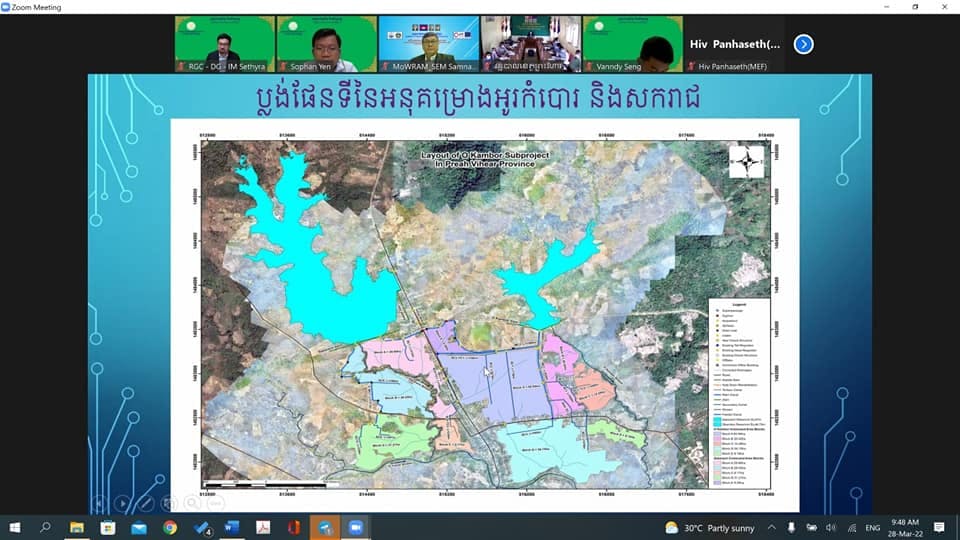Image resolution: width=960 pixels, height=540 pixels.
Task: Click the MoWRAM_SEM participant video
Action: pos(429,43)
